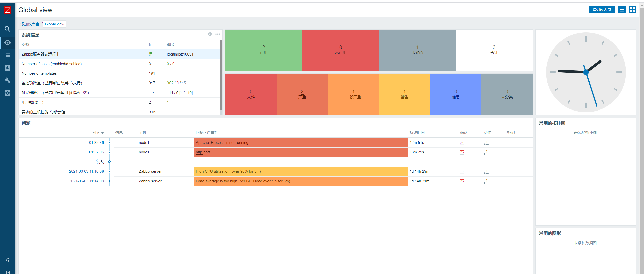
Task: Go to all dashboards breadcrumb link
Action: [30, 24]
